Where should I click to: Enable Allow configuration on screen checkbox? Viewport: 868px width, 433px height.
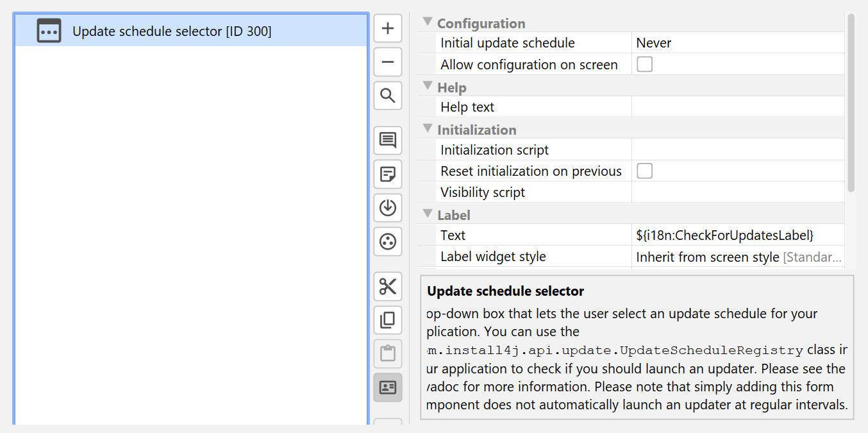click(644, 65)
